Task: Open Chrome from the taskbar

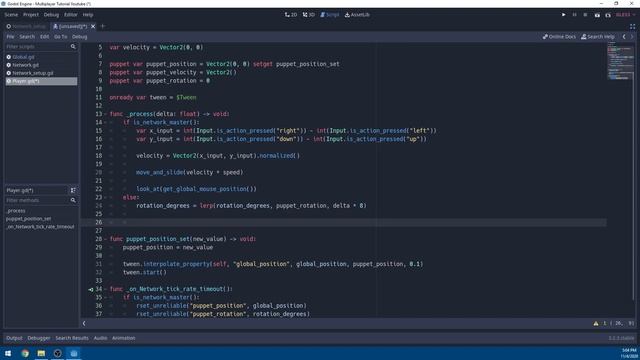Action: click(25, 353)
